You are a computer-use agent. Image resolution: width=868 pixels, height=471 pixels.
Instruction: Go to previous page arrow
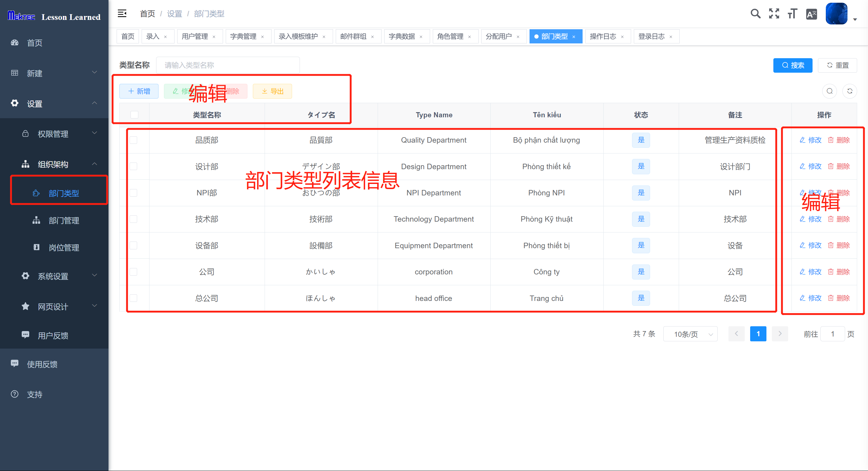click(737, 334)
